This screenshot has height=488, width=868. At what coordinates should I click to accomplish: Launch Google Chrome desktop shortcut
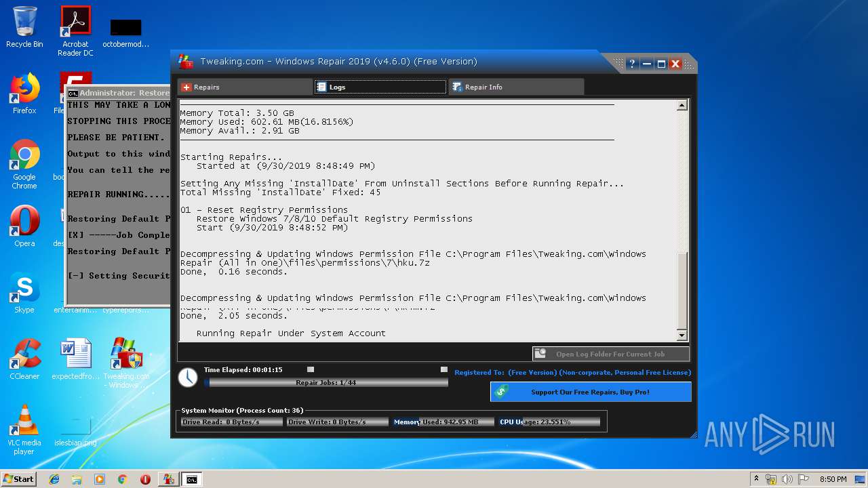24,165
